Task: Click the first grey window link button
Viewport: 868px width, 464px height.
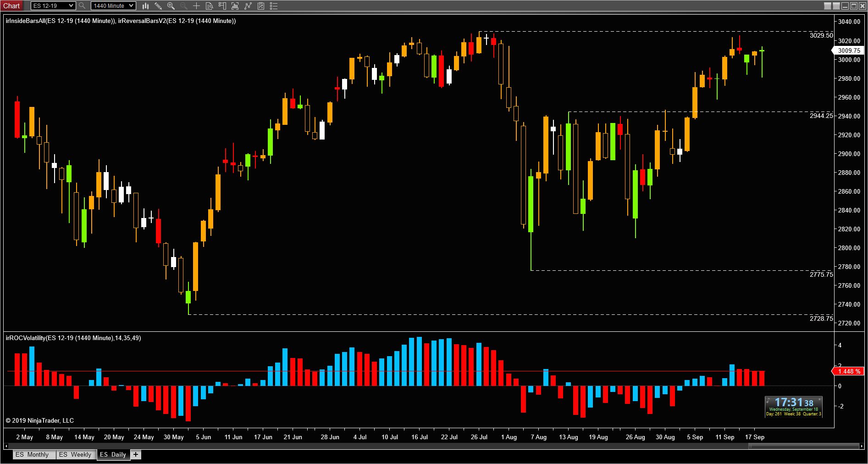Action: (x=828, y=6)
